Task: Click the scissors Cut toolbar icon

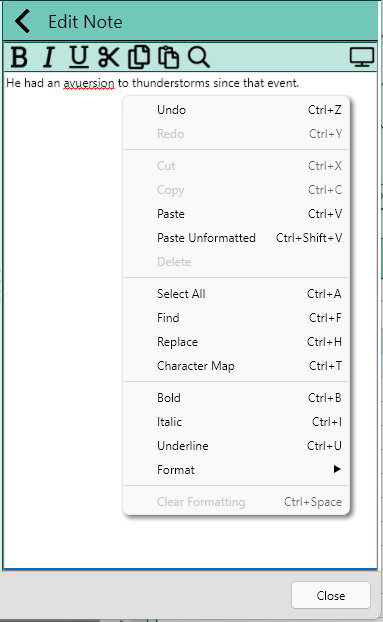Action: click(108, 57)
